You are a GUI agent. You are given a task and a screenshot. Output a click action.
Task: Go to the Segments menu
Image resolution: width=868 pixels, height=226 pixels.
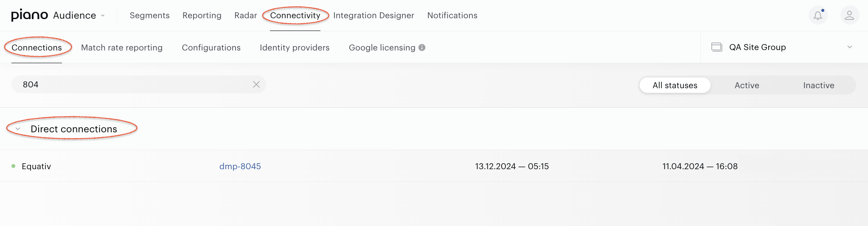tap(149, 15)
